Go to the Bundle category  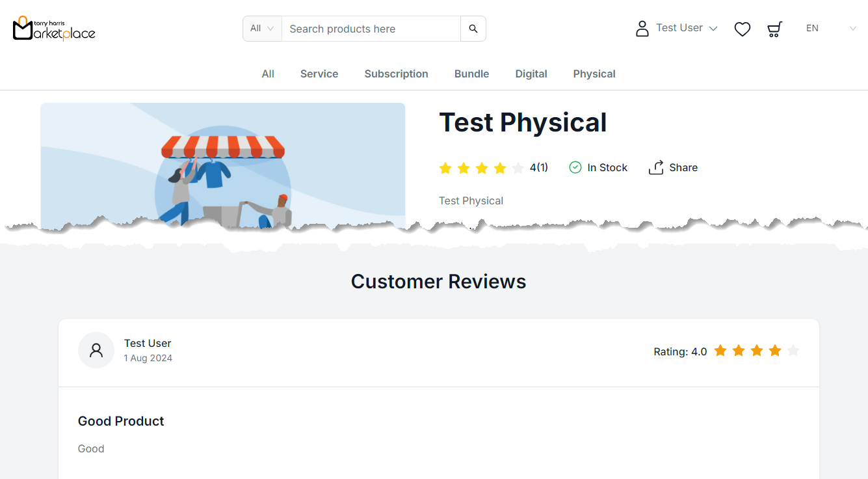[x=471, y=74]
